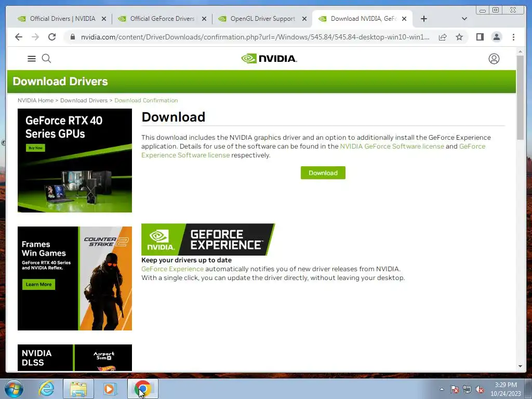Click the NVIDIA site search magnifier icon
The height and width of the screenshot is (399, 532).
pos(46,59)
